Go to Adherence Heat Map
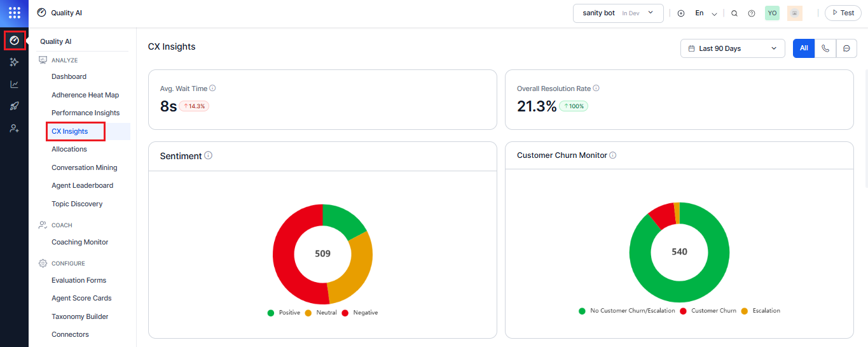The image size is (868, 347). pyautogui.click(x=85, y=95)
